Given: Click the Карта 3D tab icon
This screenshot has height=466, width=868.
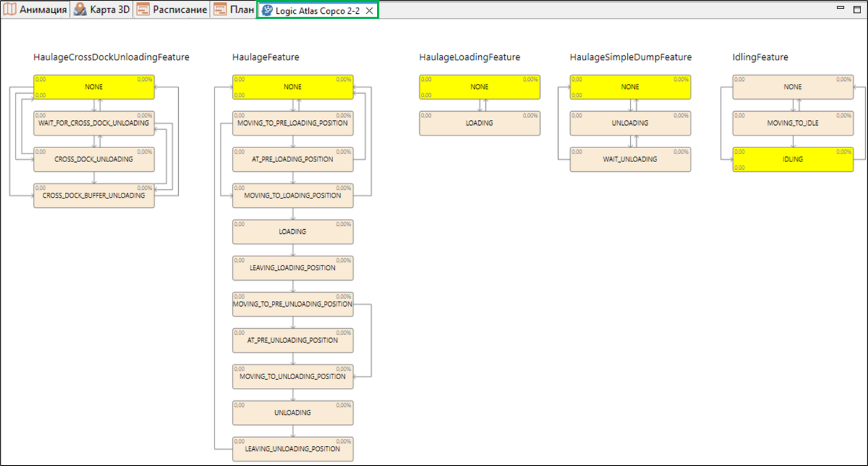Looking at the screenshot, I should 80,10.
